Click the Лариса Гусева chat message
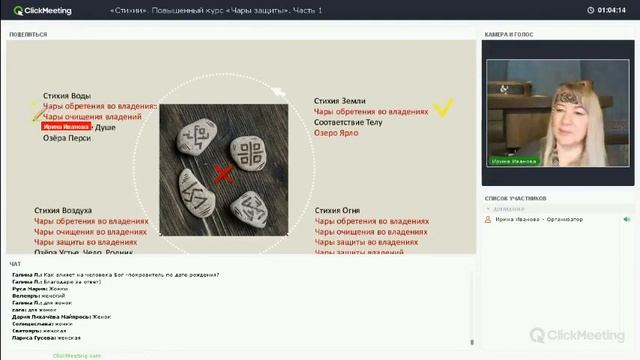Viewport: 640px width, 360px height. (46, 338)
